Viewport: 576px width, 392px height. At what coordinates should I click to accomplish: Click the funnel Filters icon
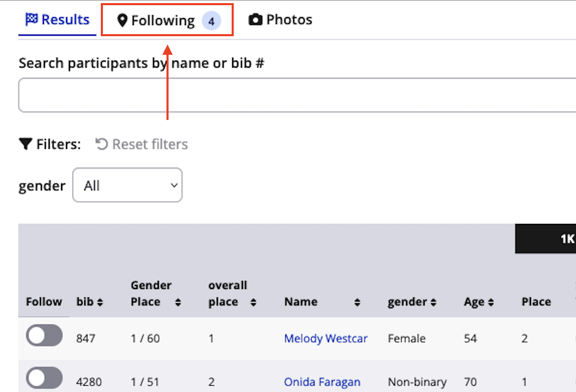pos(25,144)
